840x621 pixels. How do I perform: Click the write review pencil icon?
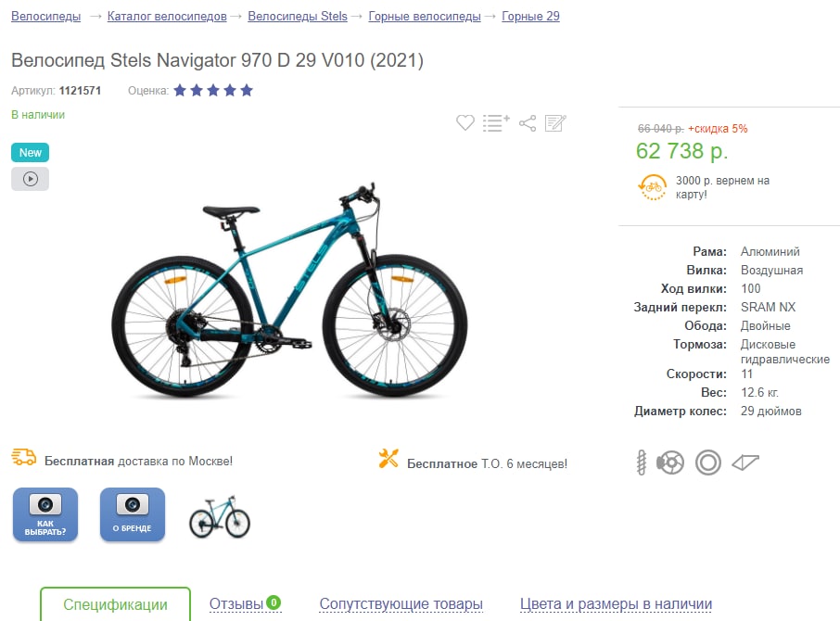click(555, 122)
